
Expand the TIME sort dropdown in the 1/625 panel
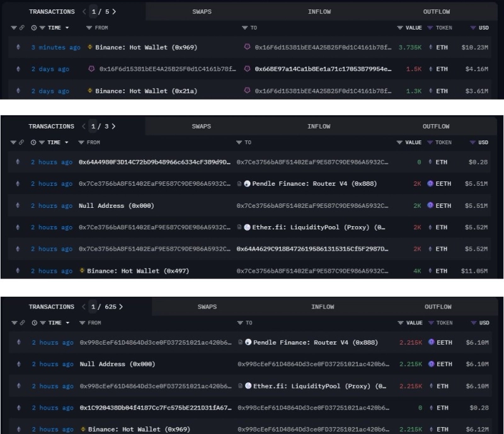tap(68, 323)
